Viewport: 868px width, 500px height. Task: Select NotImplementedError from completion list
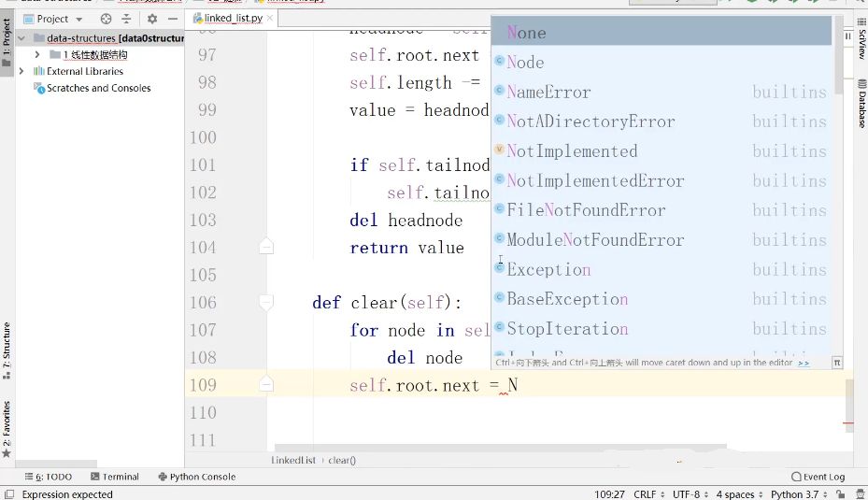[x=595, y=181]
